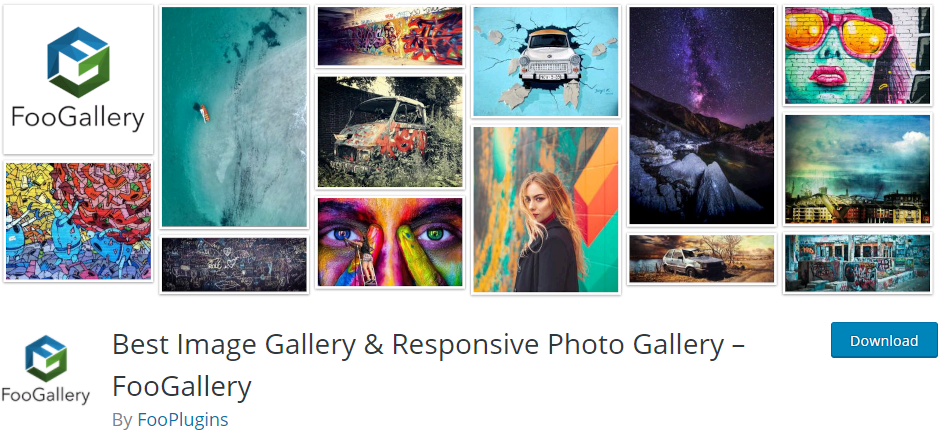Click the 'By' author byline text
This screenshot has width=941, height=439.
[122, 420]
